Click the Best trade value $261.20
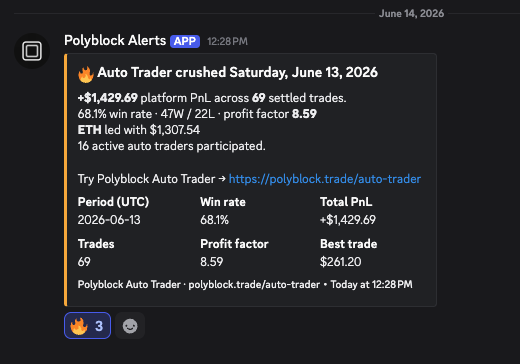This screenshot has height=364, width=520. coord(340,262)
